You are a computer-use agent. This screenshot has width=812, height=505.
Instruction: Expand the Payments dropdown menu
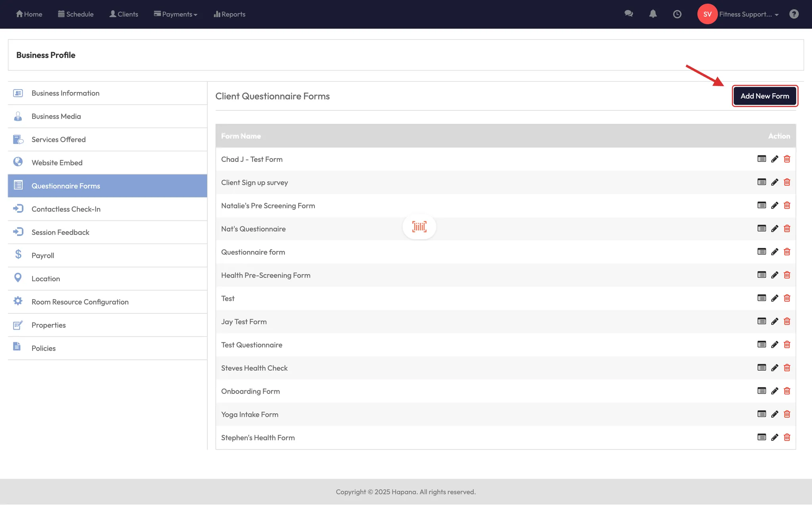pyautogui.click(x=176, y=14)
